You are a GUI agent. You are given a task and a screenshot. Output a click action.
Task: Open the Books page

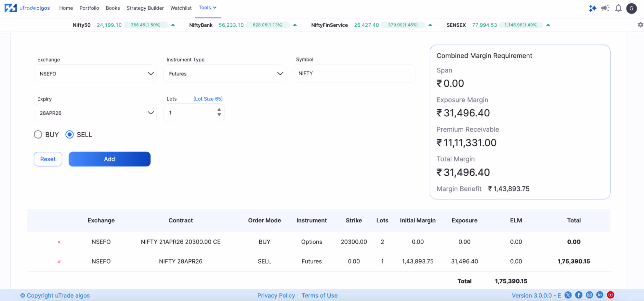[113, 8]
